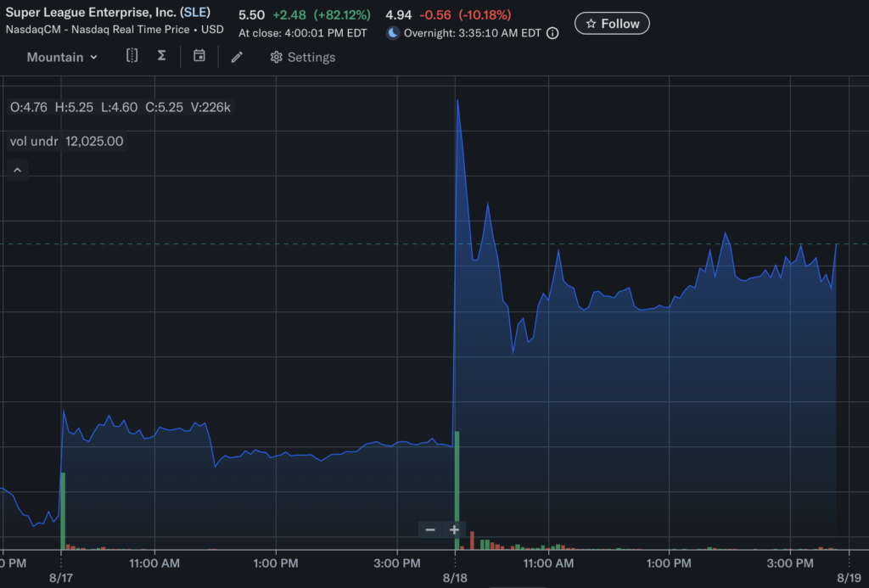Click the 5.50 closing price
This screenshot has height=588, width=869.
point(251,15)
